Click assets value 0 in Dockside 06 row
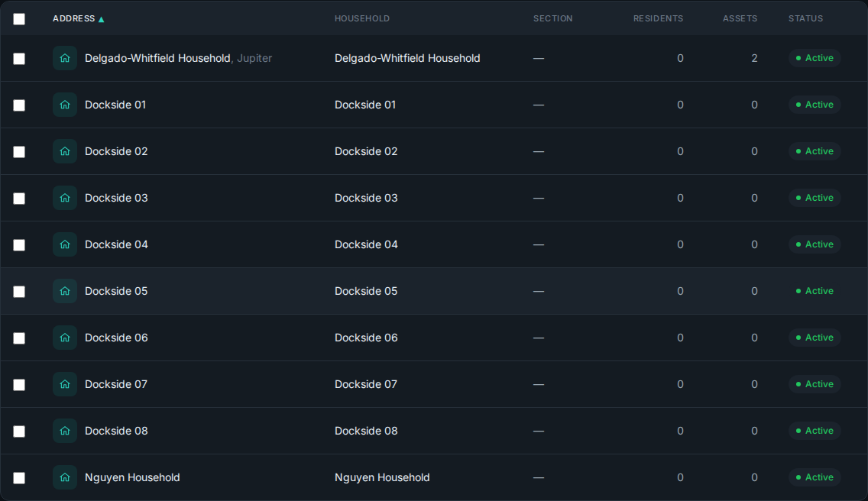Viewport: 868px width, 501px height. pos(754,338)
